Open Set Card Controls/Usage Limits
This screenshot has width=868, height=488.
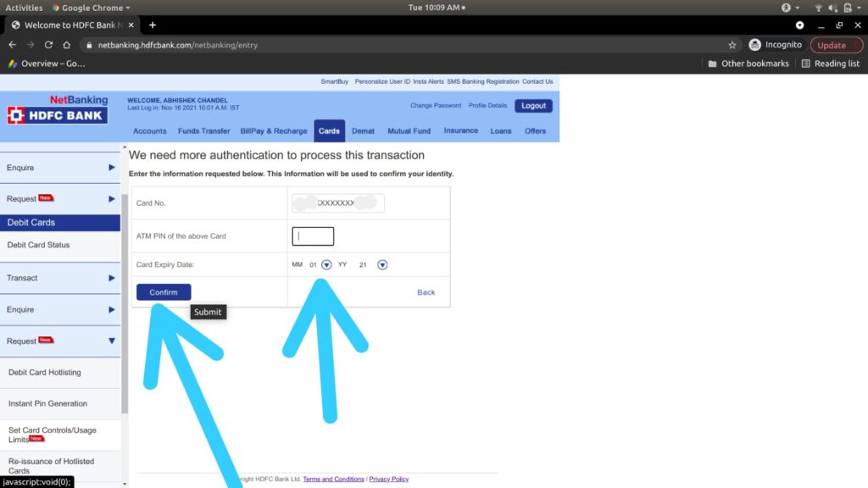coord(52,435)
